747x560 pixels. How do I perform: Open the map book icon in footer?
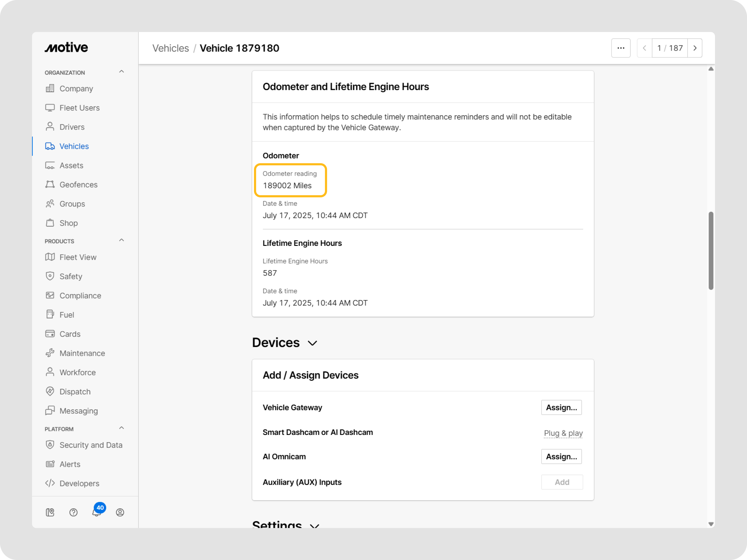click(x=50, y=513)
